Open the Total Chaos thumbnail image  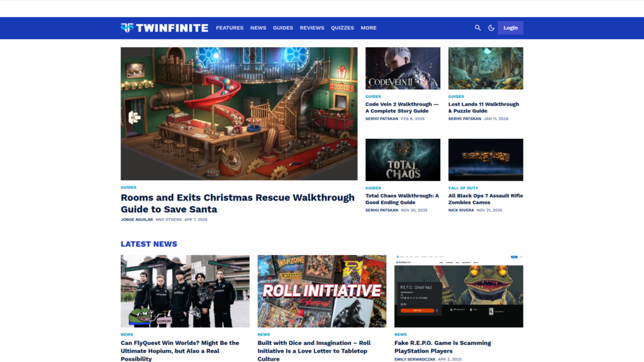coord(403,160)
